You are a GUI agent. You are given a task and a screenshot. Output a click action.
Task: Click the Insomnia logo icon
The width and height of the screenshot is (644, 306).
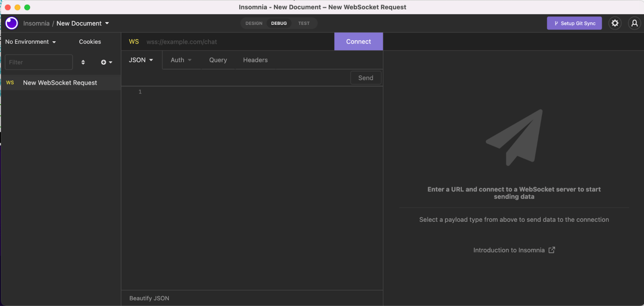(x=11, y=23)
